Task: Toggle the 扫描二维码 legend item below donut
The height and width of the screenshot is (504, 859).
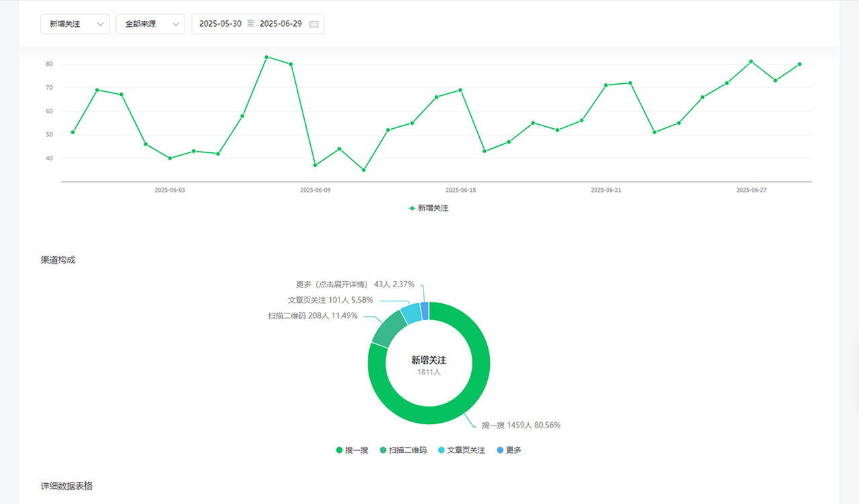Action: (x=403, y=450)
